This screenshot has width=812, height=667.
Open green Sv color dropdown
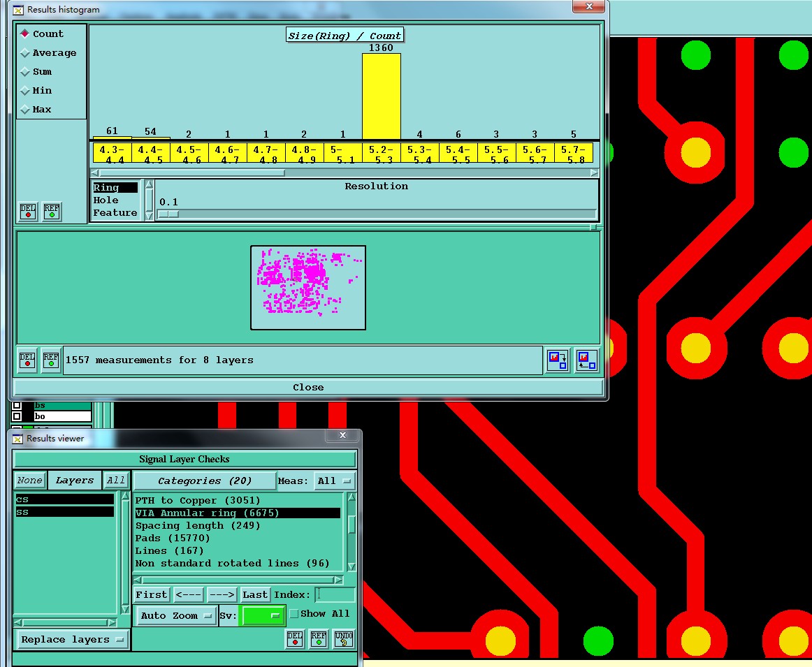[x=262, y=616]
